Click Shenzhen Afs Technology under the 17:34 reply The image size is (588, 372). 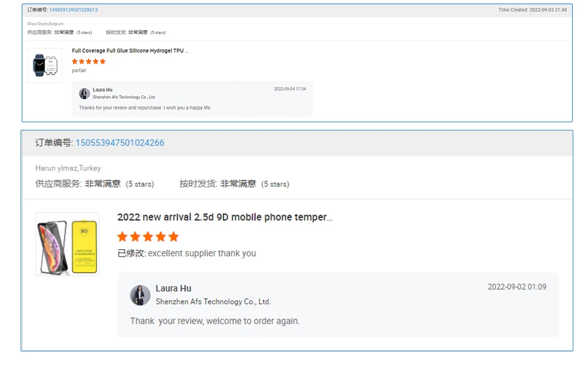tap(124, 97)
